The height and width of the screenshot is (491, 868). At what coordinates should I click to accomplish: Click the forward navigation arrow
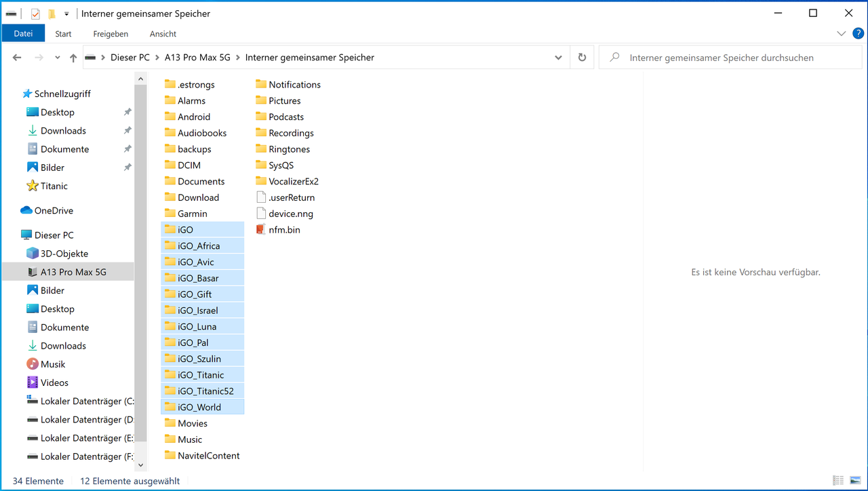point(39,58)
